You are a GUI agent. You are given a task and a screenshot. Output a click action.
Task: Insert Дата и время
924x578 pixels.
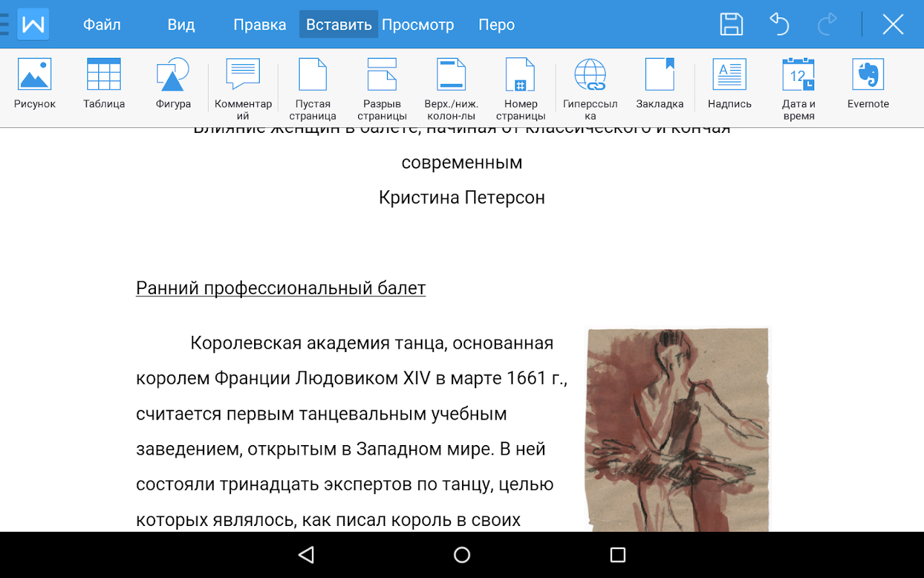(799, 89)
